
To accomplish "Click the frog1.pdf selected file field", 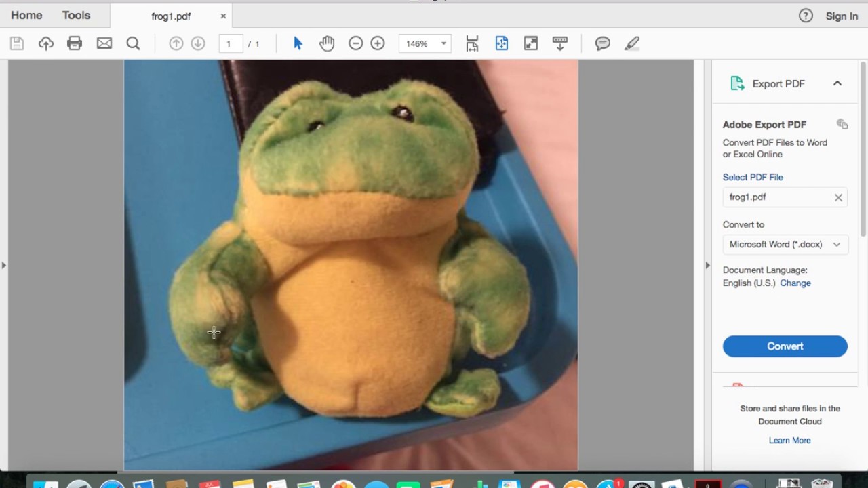I will pyautogui.click(x=785, y=197).
